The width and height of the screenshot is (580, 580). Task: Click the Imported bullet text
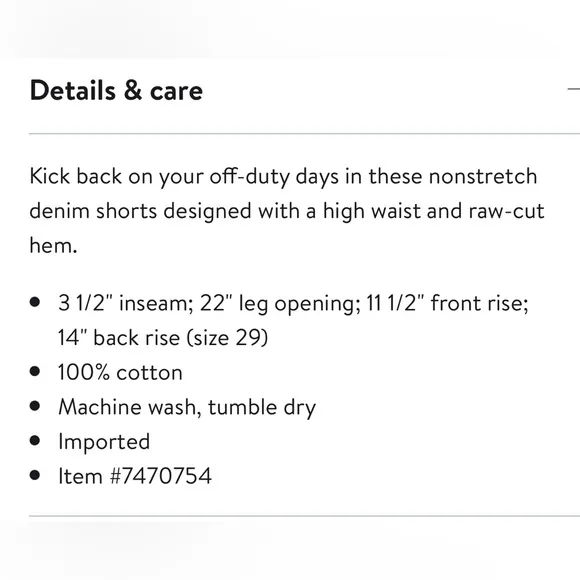point(104,442)
